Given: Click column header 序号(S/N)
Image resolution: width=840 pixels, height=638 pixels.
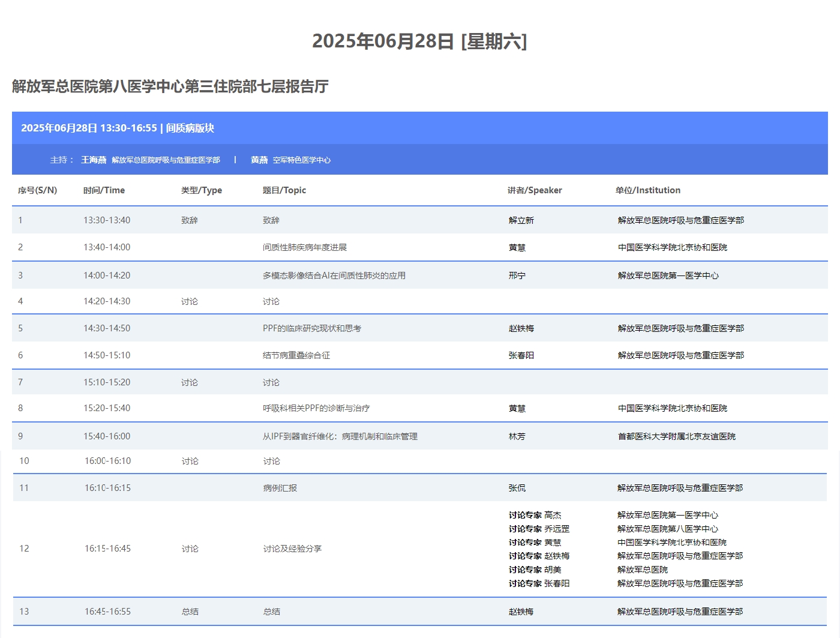Looking at the screenshot, I should tap(38, 190).
